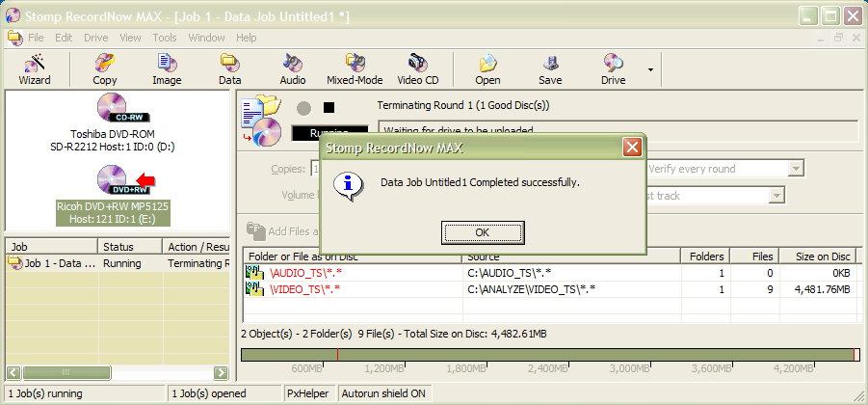Click the disc capacity usage bar

pos(551,355)
